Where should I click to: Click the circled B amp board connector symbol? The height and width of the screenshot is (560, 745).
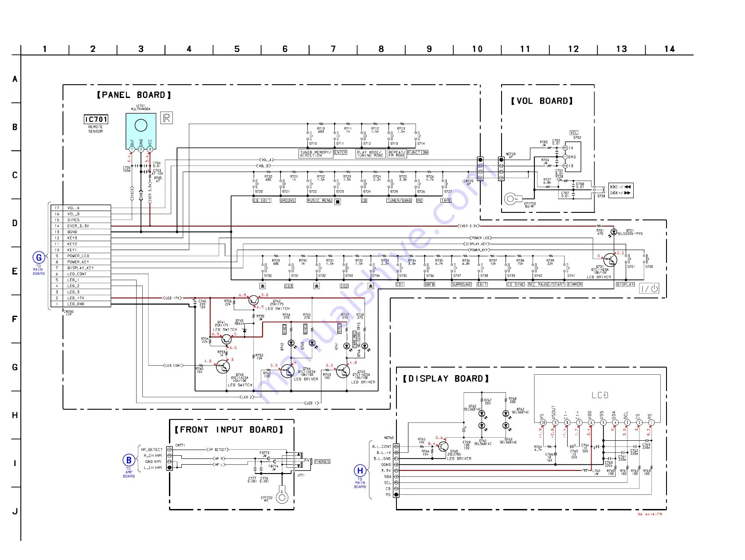tap(129, 460)
